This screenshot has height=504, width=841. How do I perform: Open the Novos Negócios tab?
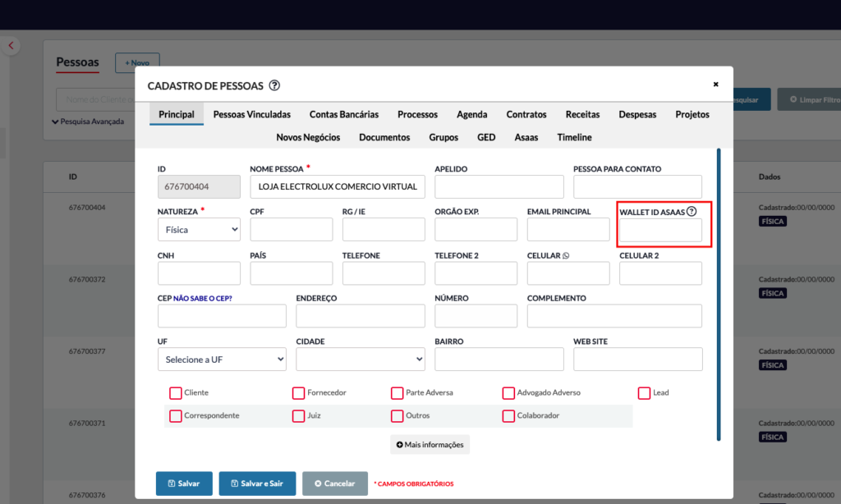[308, 137]
